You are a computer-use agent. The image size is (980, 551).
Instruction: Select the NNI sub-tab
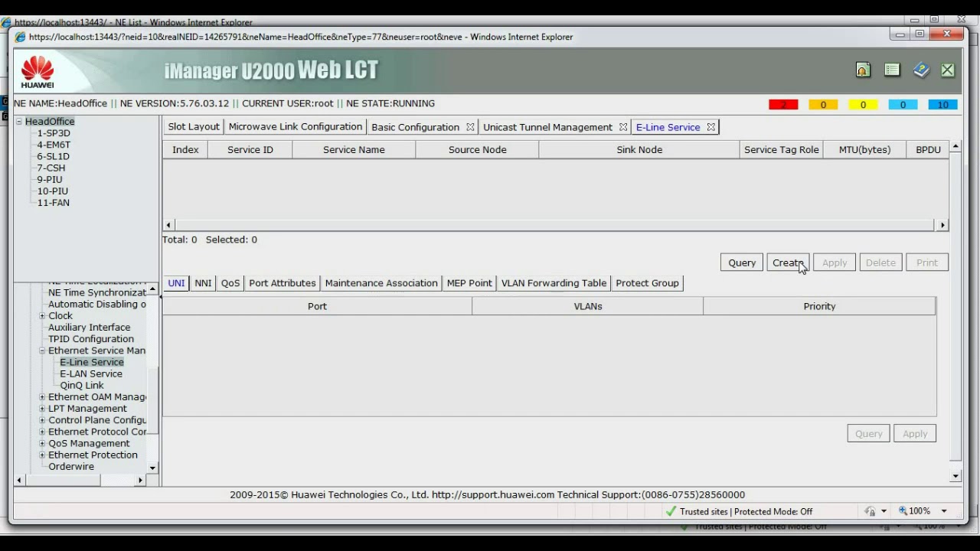click(x=203, y=283)
